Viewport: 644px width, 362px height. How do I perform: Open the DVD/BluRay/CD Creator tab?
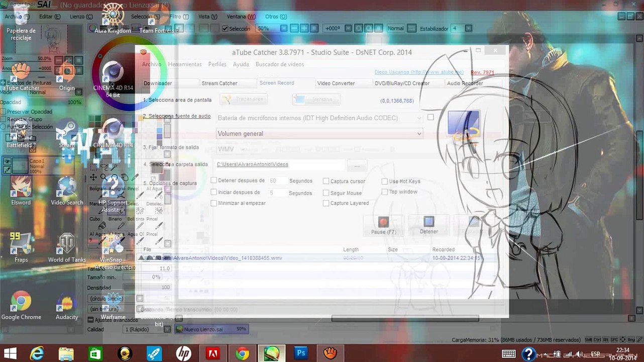click(x=402, y=83)
